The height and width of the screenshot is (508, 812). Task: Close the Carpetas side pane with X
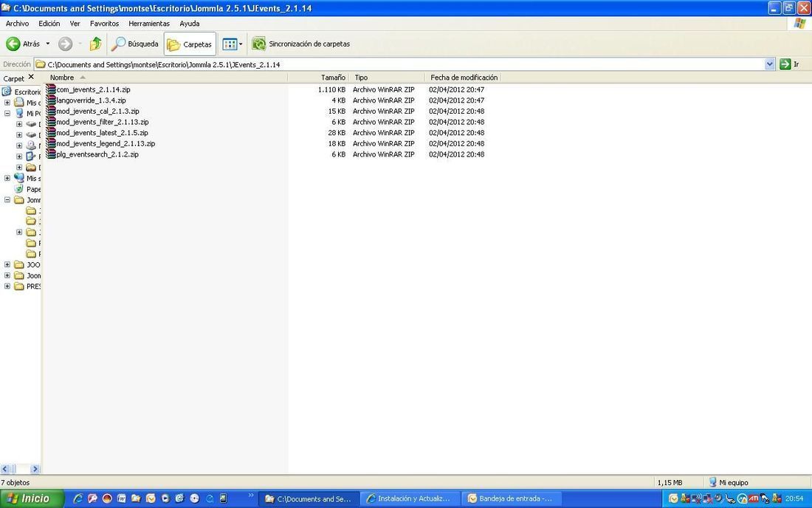click(31, 77)
